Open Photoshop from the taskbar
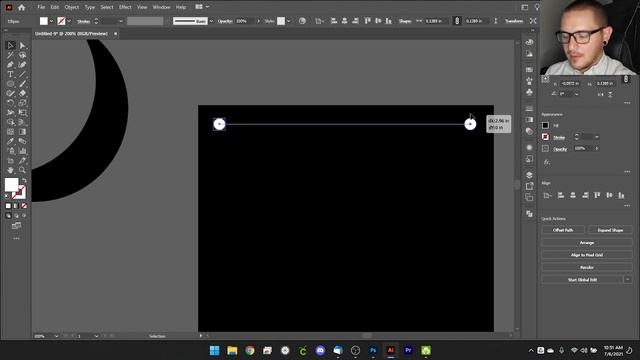This screenshot has width=640, height=360. [373, 351]
